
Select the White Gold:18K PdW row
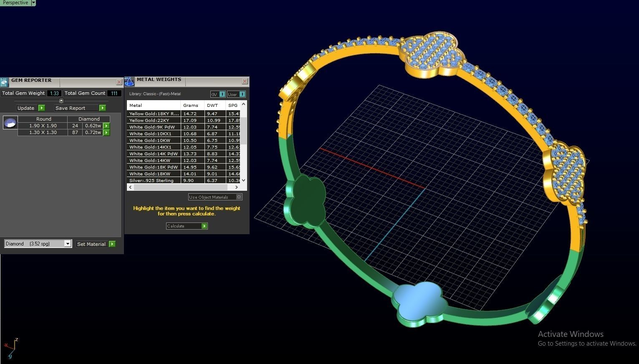pos(184,167)
